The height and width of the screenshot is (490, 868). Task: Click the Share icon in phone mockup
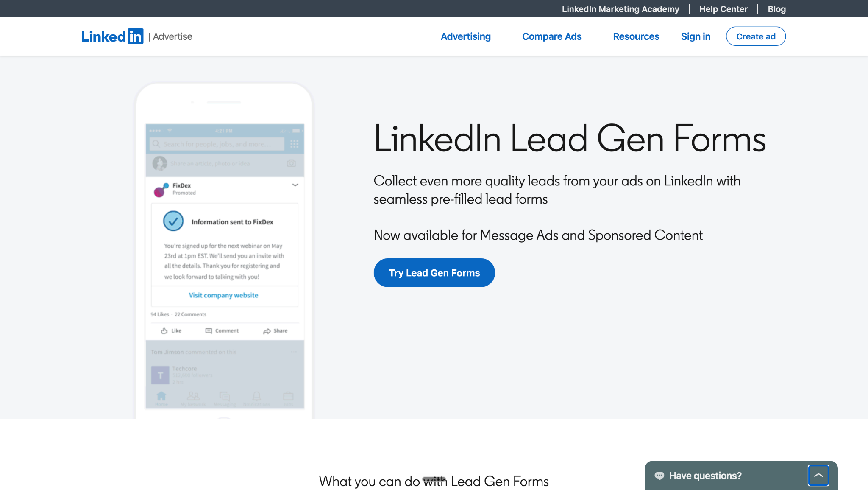267,331
